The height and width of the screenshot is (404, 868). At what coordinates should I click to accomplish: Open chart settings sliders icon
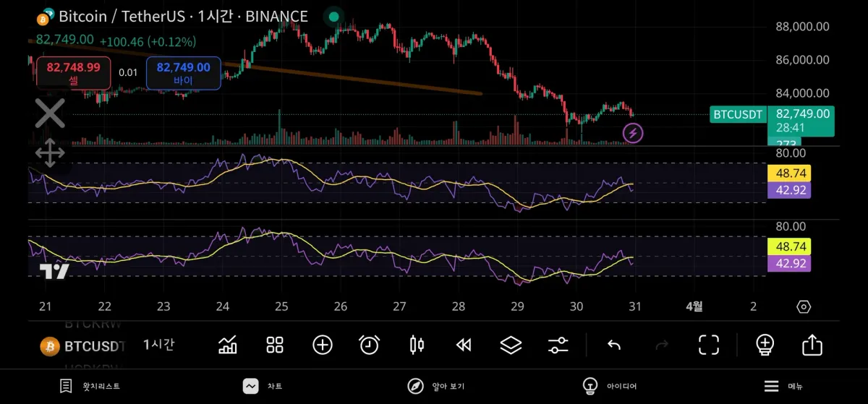pos(558,345)
